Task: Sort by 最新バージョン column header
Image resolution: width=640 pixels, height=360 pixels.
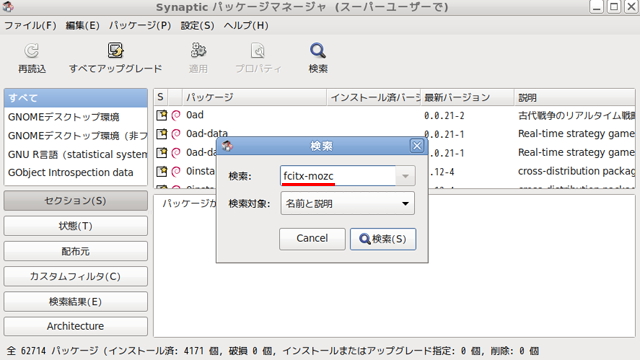Action: pyautogui.click(x=467, y=97)
